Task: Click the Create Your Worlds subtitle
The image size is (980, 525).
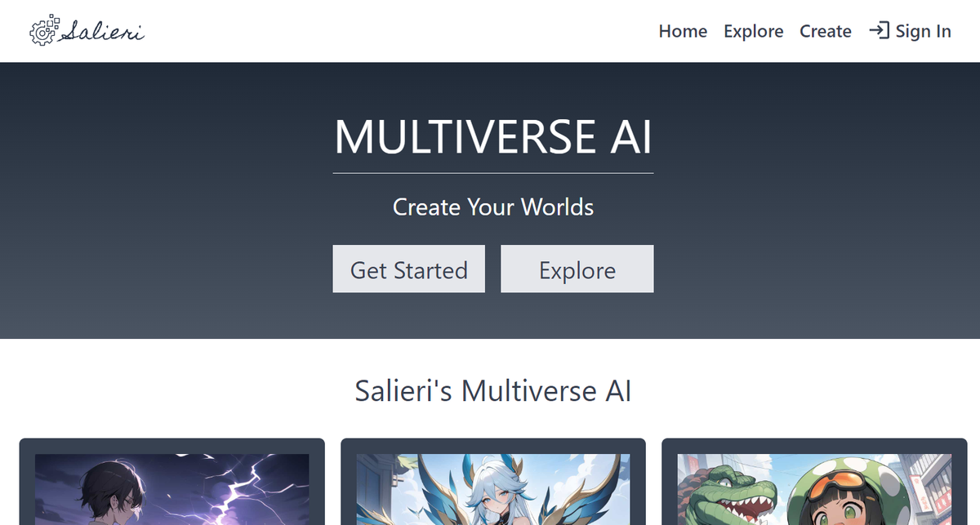Action: pos(493,207)
